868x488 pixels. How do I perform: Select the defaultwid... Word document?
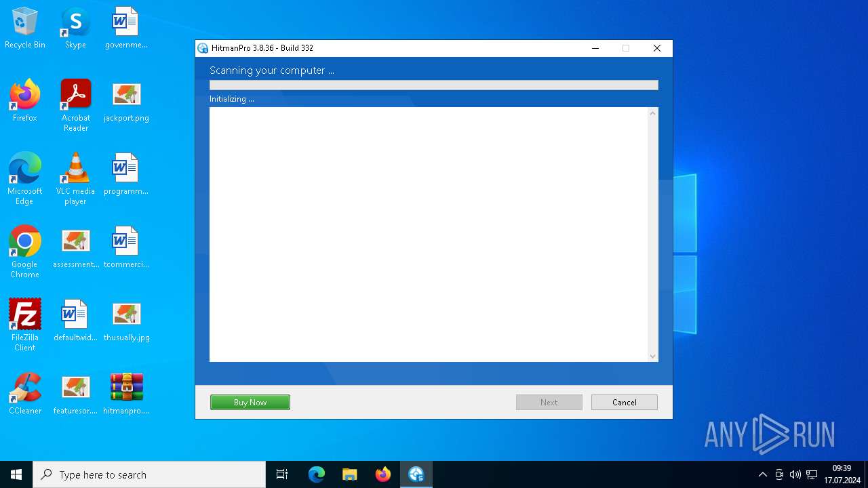pos(75,321)
